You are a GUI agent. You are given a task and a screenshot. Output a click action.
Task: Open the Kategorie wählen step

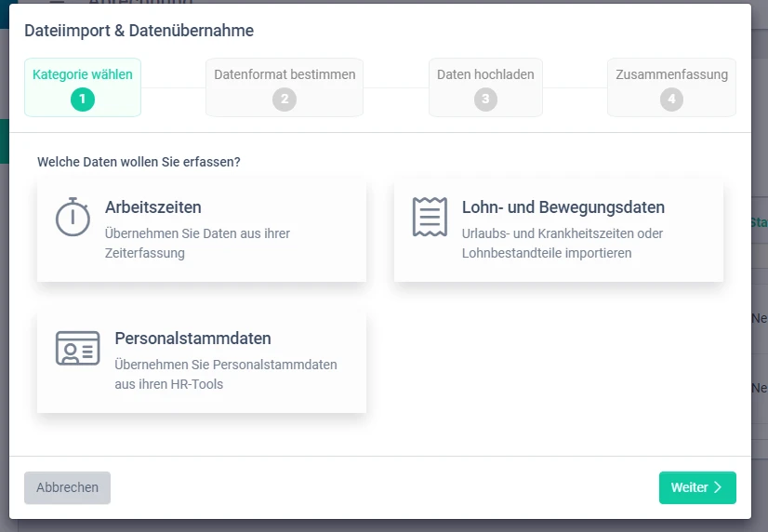tap(83, 75)
